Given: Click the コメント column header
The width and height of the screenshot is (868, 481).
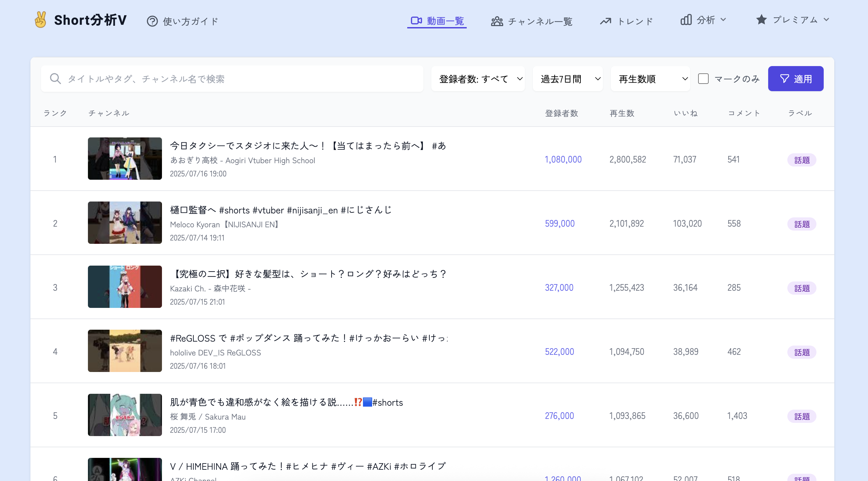Looking at the screenshot, I should coord(744,113).
